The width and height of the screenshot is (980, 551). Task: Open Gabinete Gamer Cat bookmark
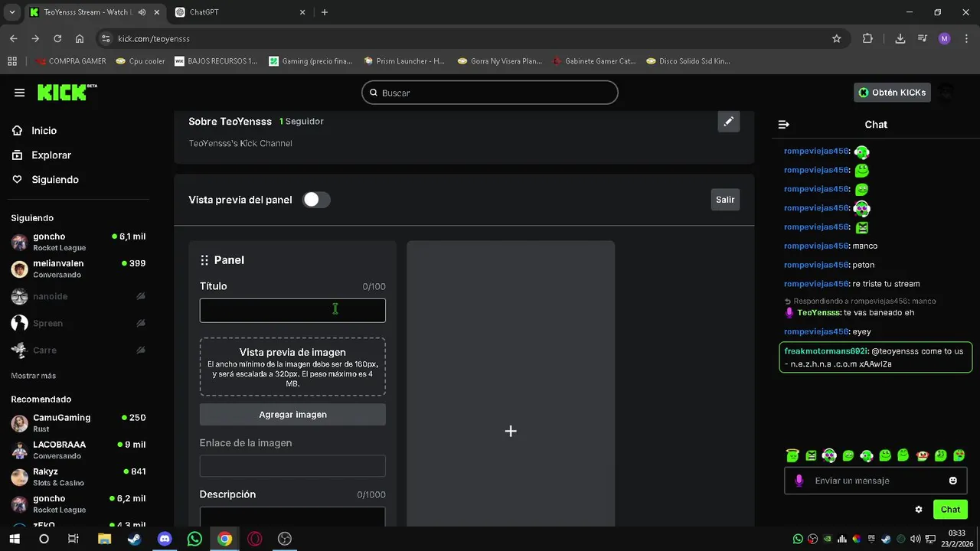click(594, 61)
